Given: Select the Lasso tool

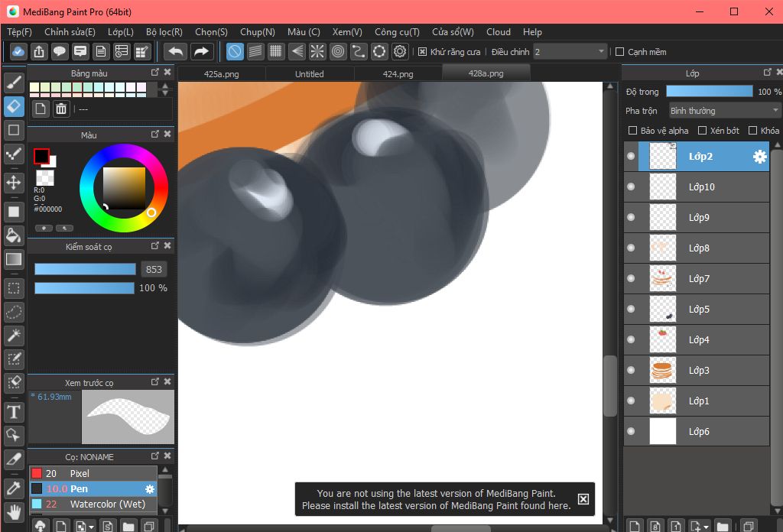Looking at the screenshot, I should tap(14, 312).
